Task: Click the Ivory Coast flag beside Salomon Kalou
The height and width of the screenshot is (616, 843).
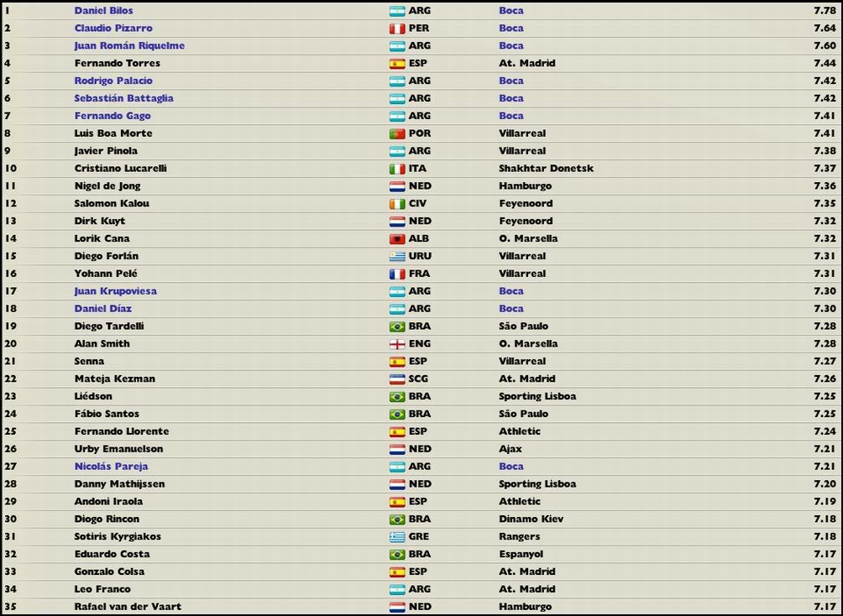Action: [397, 204]
